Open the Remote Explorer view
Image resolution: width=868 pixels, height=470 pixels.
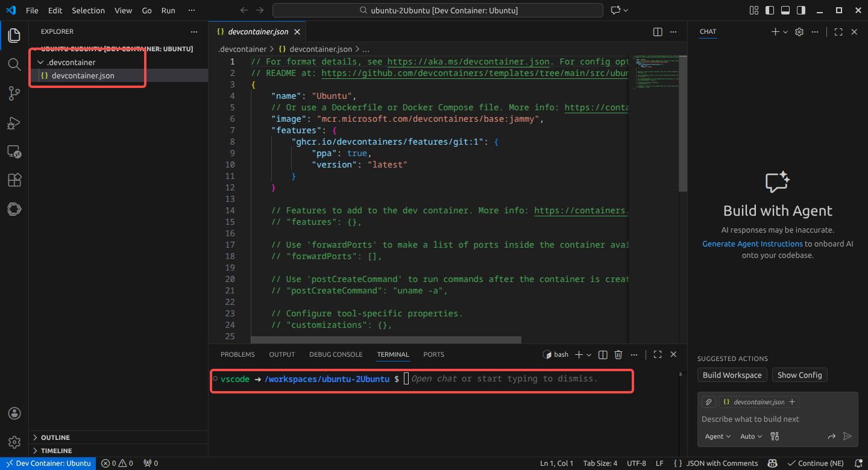[14, 151]
